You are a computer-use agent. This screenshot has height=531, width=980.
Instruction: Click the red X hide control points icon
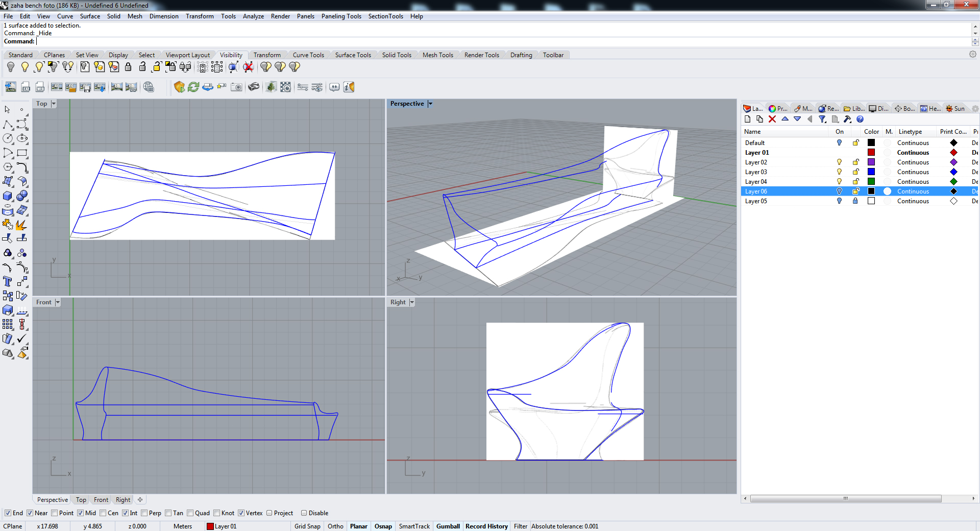click(x=248, y=67)
